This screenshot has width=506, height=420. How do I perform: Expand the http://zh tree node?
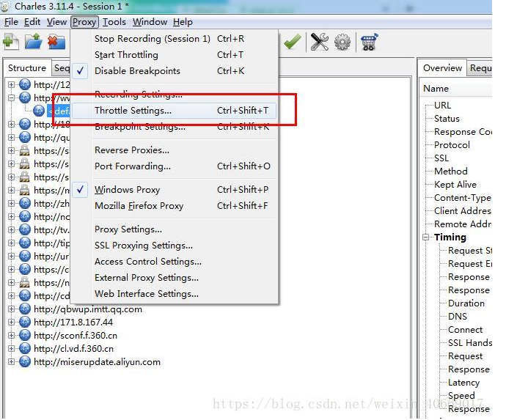[x=11, y=203]
